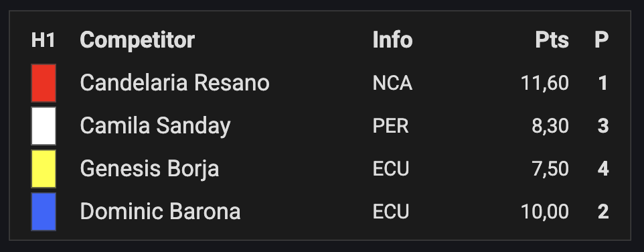
Task: Click the Competitor column header
Action: point(137,40)
